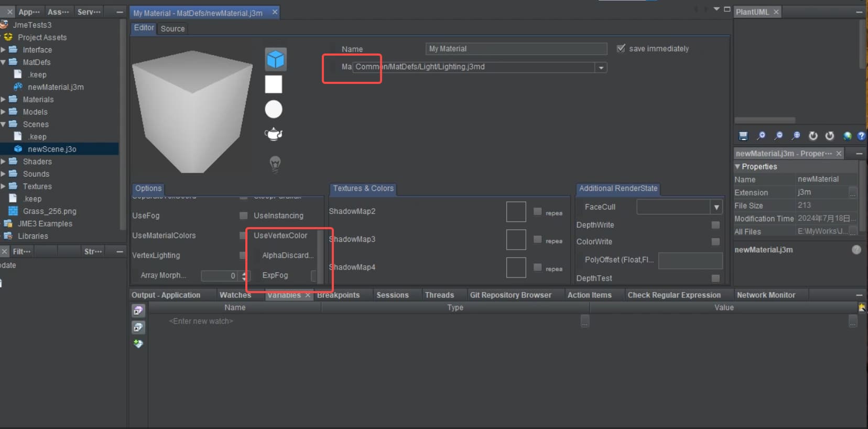Image resolution: width=868 pixels, height=429 pixels.
Task: Select JME3 Examples node
Action: point(45,223)
